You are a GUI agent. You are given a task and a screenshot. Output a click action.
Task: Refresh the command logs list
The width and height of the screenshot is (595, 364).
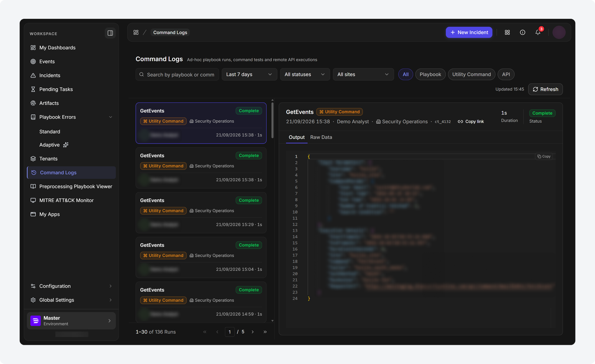click(545, 89)
